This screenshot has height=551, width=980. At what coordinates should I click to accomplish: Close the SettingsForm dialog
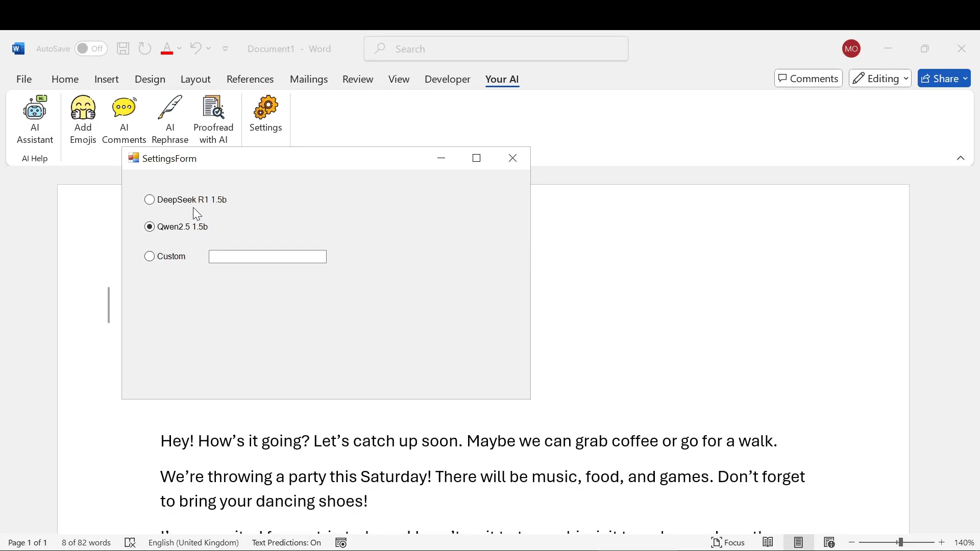(x=513, y=158)
